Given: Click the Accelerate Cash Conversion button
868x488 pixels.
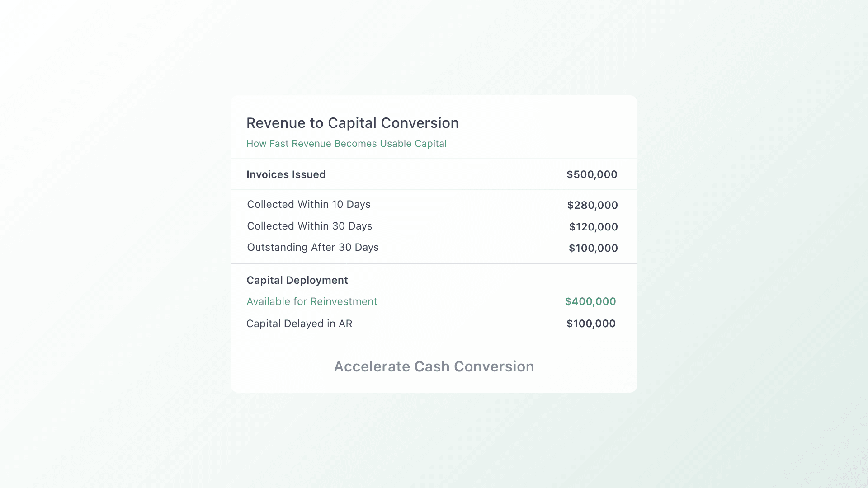Looking at the screenshot, I should (434, 366).
